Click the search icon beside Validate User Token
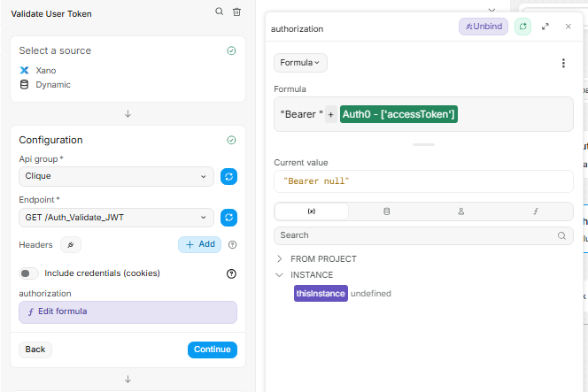This screenshot has height=392, width=588. pyautogui.click(x=219, y=12)
